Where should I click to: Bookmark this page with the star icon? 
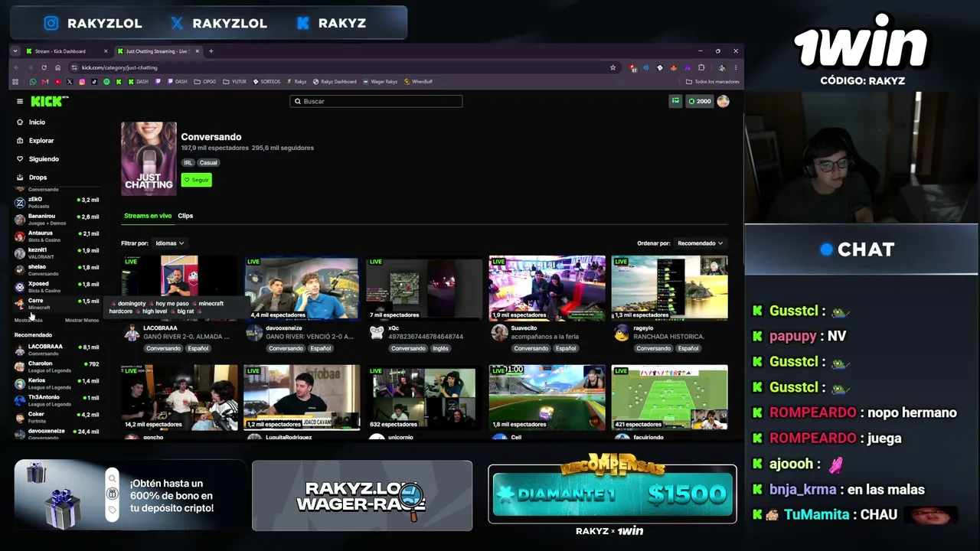612,67
